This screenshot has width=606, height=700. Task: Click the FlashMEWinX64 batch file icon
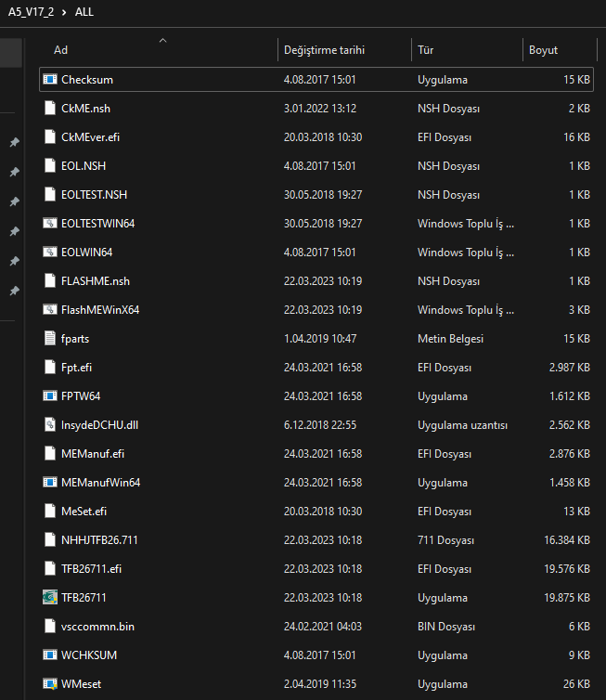[50, 310]
